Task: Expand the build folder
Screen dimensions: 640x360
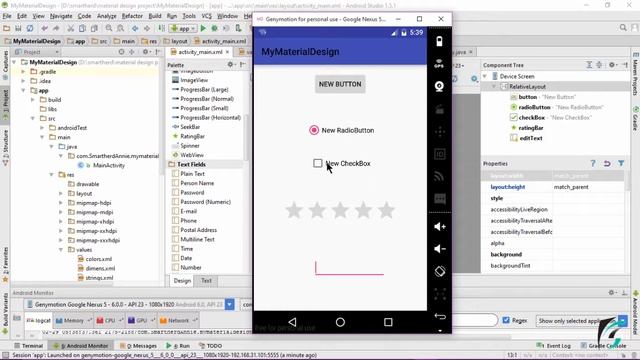Action: [33, 100]
